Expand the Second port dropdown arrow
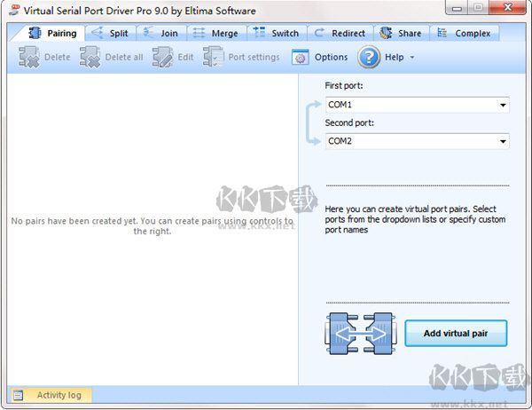The width and height of the screenshot is (532, 410). pos(503,141)
